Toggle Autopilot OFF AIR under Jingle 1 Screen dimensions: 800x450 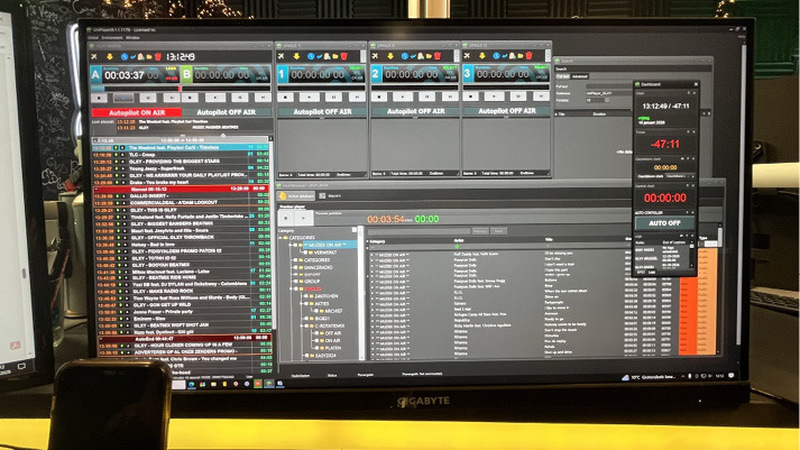[x=322, y=113]
